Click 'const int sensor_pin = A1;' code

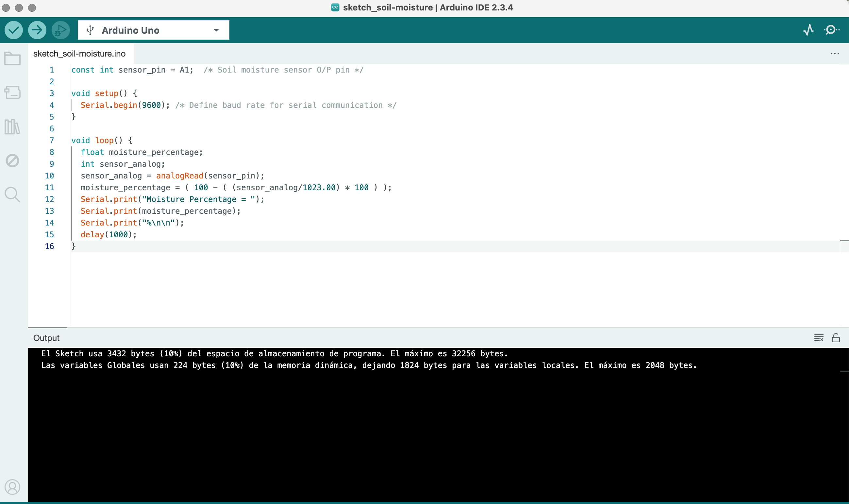[x=132, y=70]
